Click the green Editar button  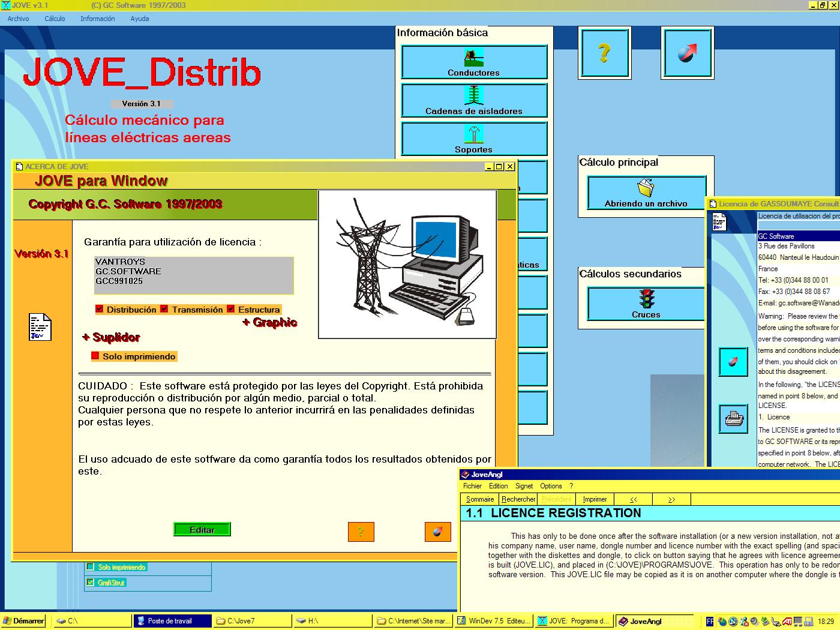tap(202, 530)
